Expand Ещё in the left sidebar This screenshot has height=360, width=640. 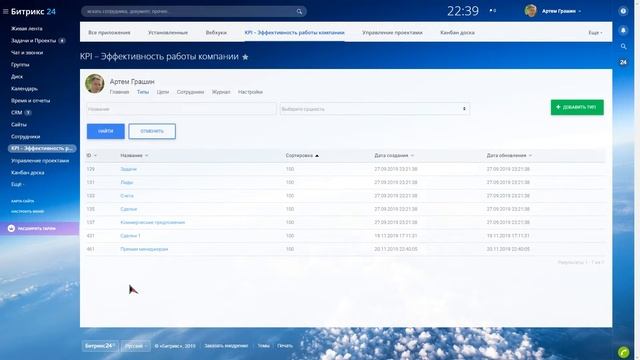[x=17, y=184]
